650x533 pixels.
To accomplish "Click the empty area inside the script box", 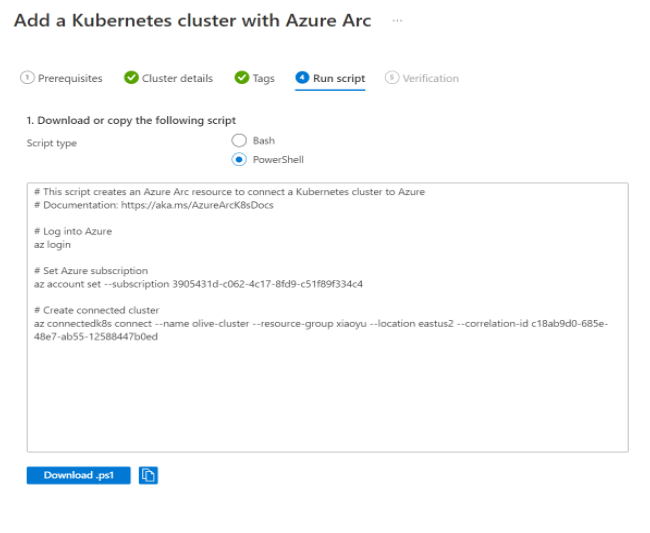I will [x=327, y=400].
